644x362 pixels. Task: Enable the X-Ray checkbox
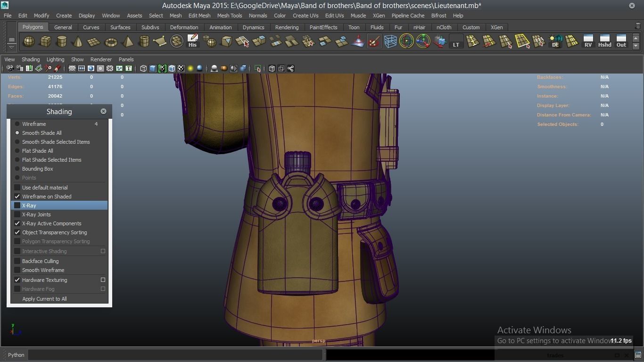click(17, 206)
